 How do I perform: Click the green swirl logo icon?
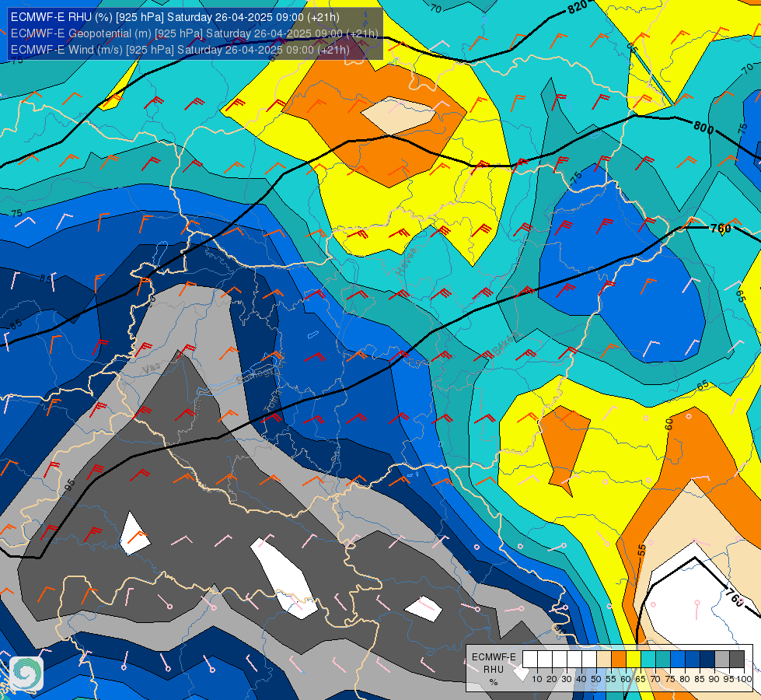(26, 674)
